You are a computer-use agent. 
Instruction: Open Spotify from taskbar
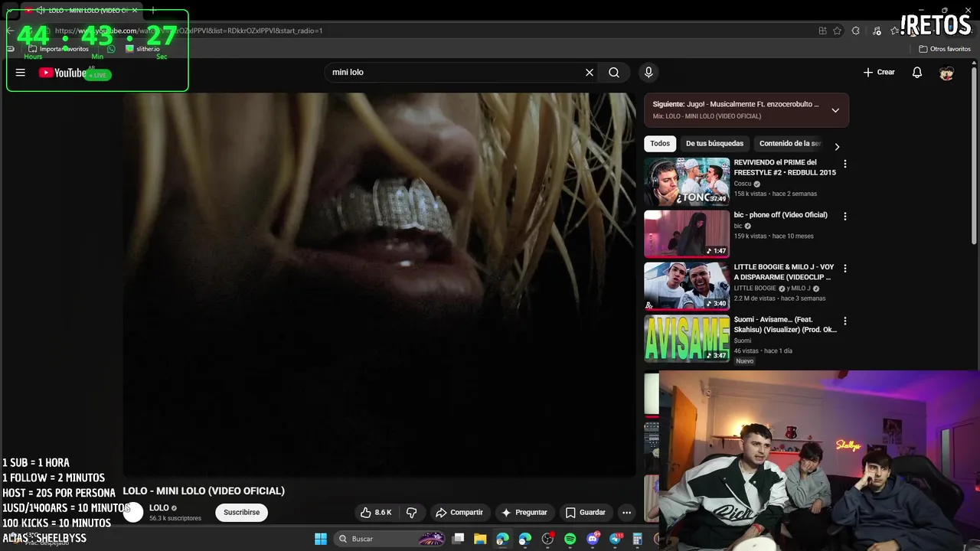coord(570,539)
